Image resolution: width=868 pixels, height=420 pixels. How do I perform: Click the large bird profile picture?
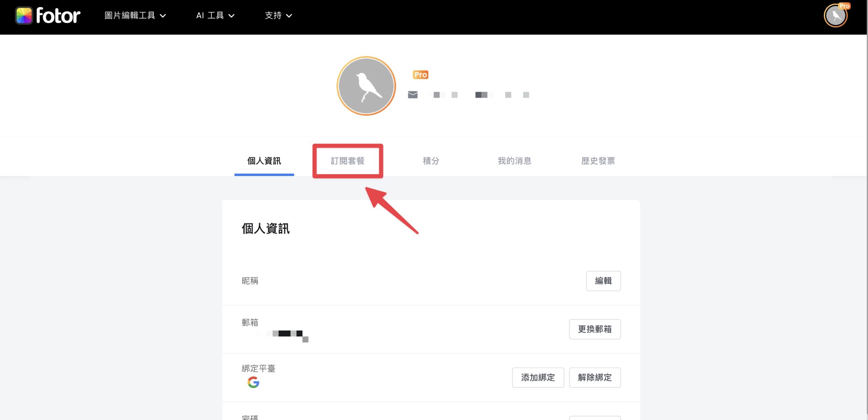366,86
